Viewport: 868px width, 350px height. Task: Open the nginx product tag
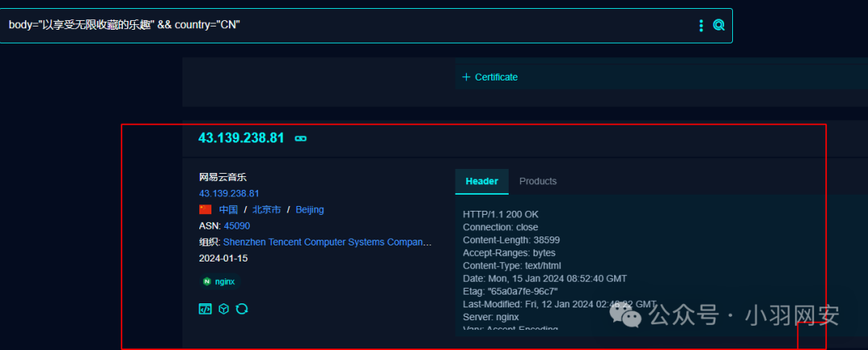point(220,282)
